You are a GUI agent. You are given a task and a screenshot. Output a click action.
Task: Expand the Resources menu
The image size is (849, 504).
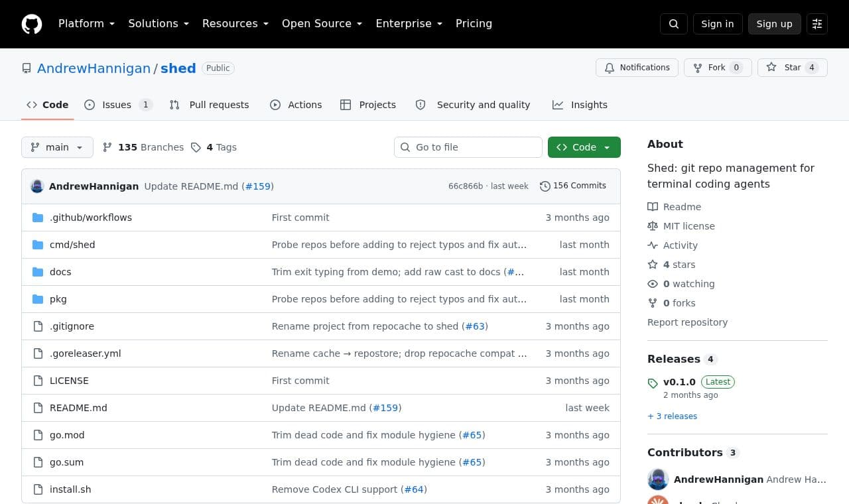click(x=235, y=24)
